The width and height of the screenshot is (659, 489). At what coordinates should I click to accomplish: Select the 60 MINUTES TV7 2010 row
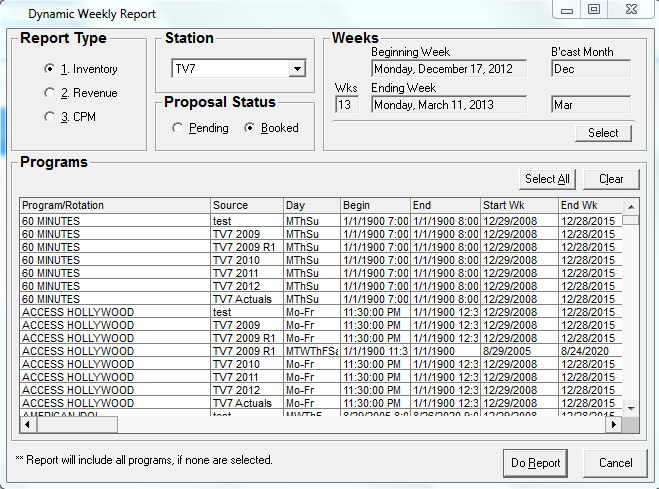[x=115, y=259]
